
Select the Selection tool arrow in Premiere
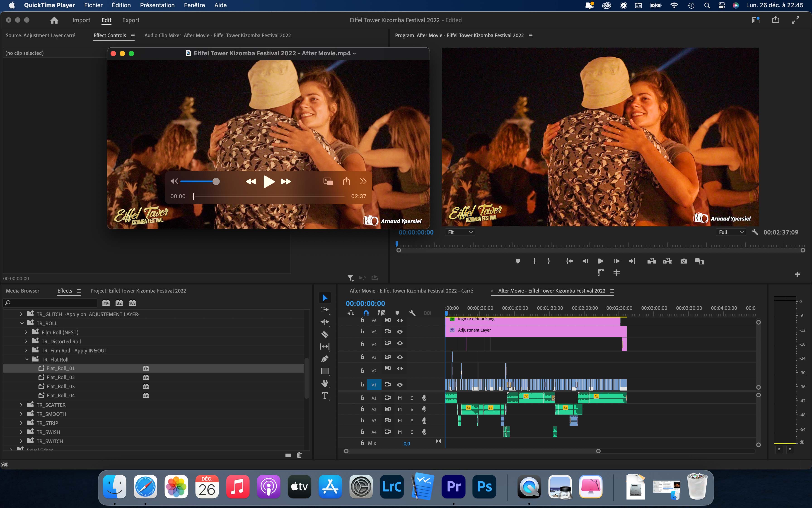tap(324, 298)
